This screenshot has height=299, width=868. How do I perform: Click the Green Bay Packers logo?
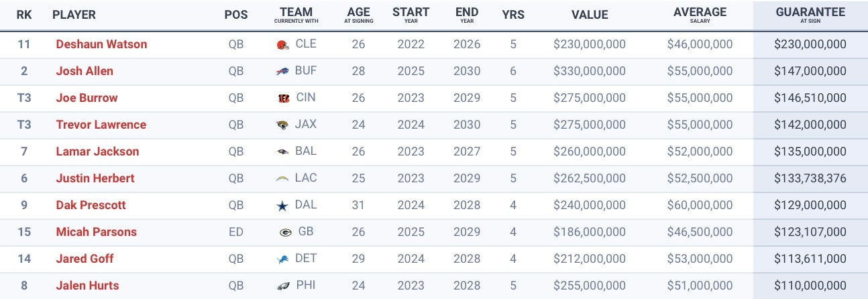pyautogui.click(x=285, y=233)
